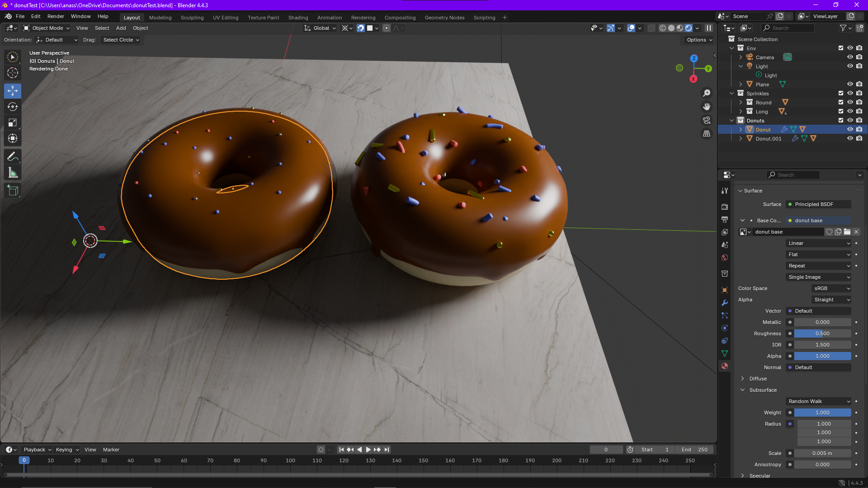Uncheck the Round collection checkbox
Image resolution: width=868 pixels, height=488 pixels.
coord(841,103)
